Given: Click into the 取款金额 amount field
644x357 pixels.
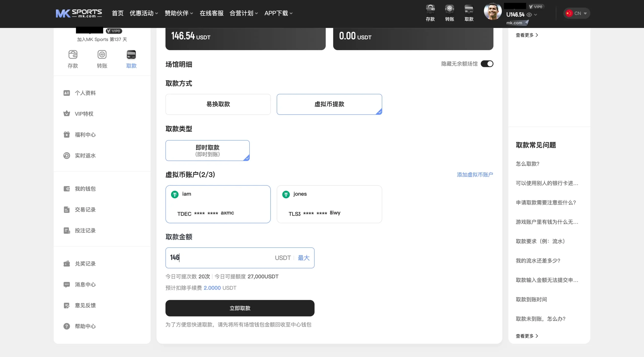Looking at the screenshot, I should tap(221, 258).
